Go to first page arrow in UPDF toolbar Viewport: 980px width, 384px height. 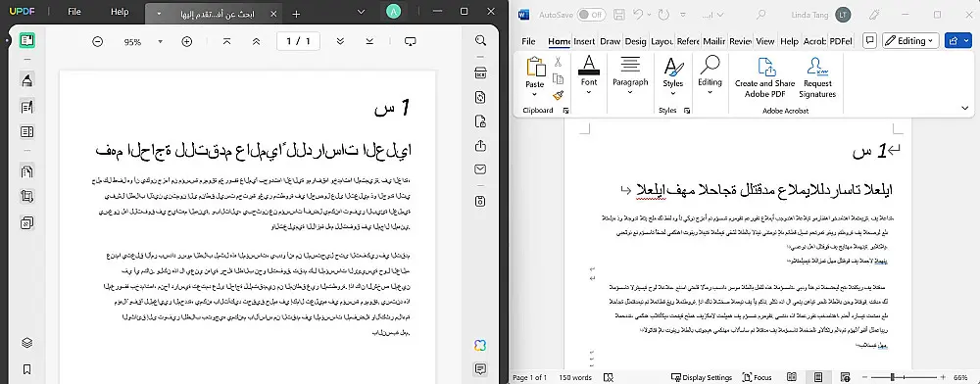tap(227, 41)
